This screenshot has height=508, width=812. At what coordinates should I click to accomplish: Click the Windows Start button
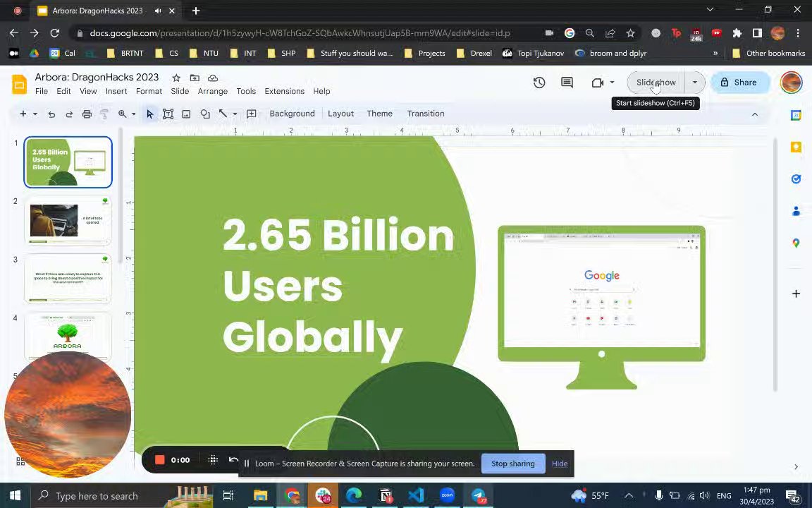tap(15, 496)
